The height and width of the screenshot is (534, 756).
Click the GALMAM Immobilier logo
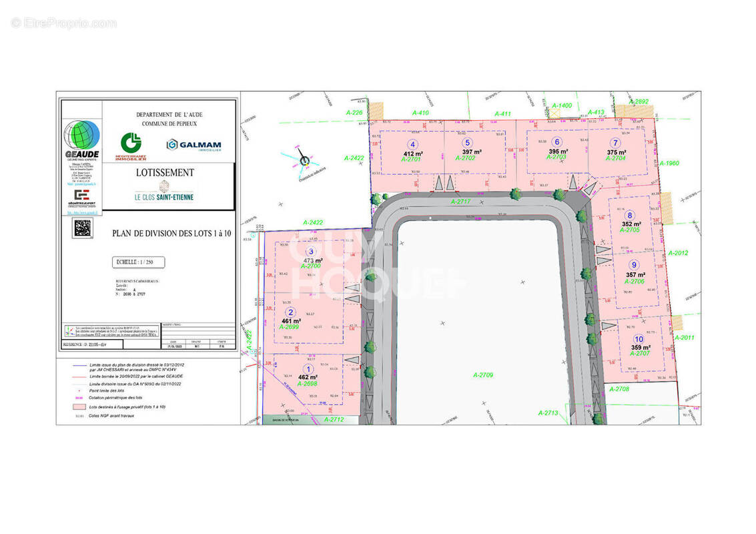(194, 145)
